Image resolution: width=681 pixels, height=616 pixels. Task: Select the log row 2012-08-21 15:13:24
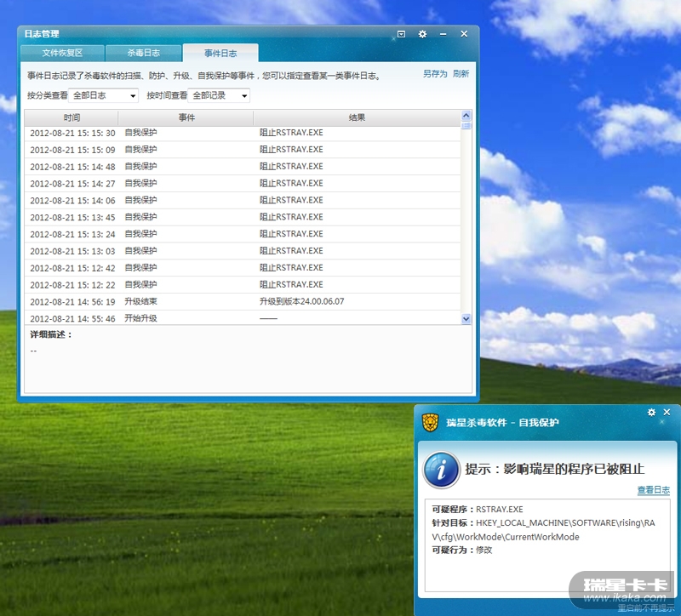point(243,235)
